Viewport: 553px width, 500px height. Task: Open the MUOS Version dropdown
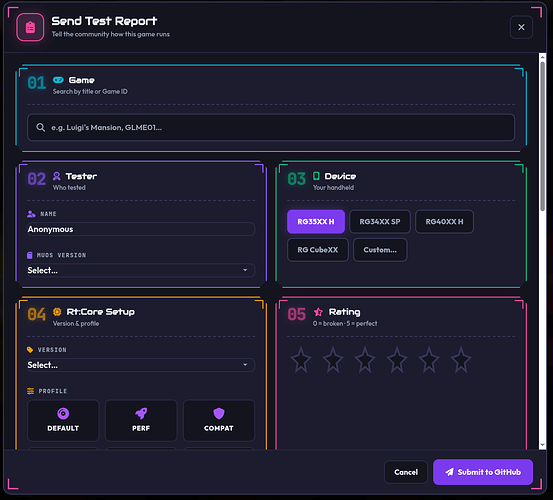coord(141,270)
